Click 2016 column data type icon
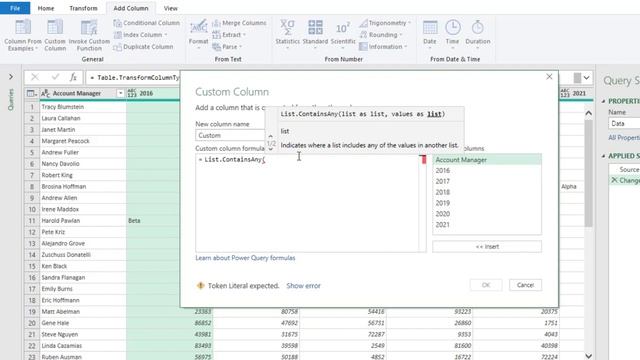The height and width of the screenshot is (360, 640). [x=131, y=93]
